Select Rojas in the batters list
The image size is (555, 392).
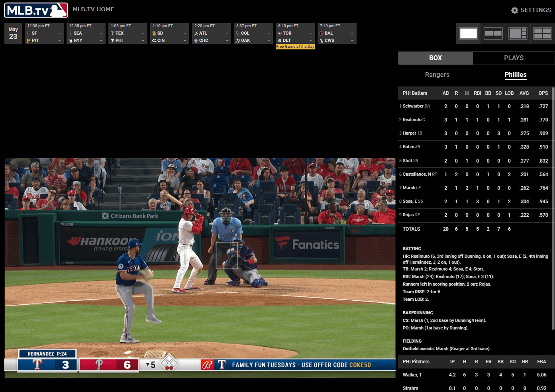pyautogui.click(x=408, y=215)
